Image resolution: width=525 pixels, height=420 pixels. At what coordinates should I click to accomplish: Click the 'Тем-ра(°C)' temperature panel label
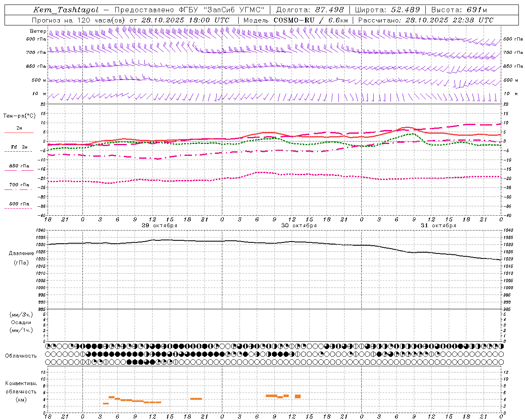pos(19,116)
